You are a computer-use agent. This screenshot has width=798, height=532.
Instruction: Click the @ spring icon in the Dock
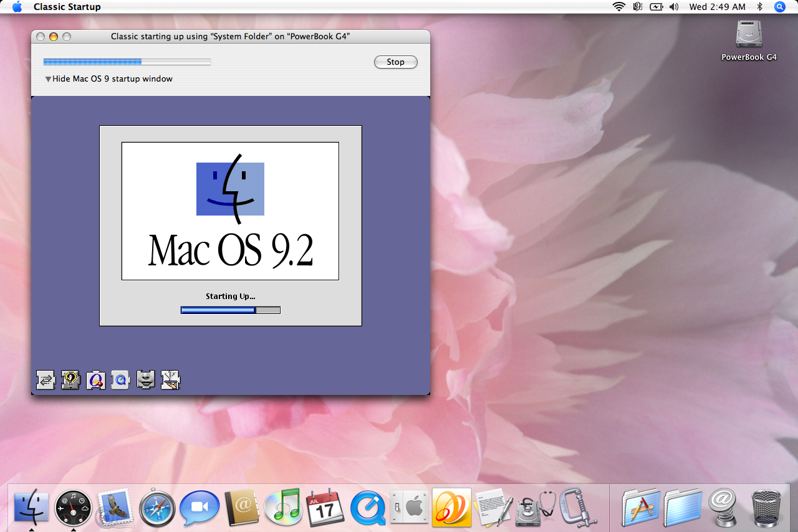pos(724,508)
